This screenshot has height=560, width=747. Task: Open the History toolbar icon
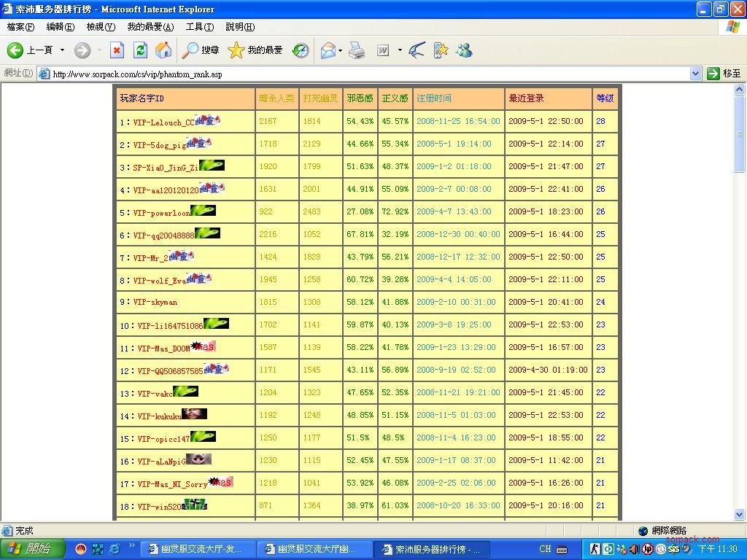point(301,50)
